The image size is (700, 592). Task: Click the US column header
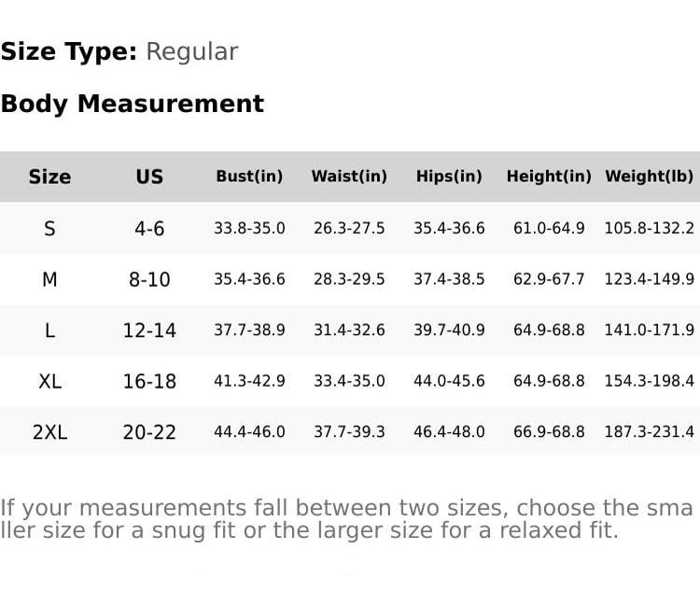(x=149, y=176)
